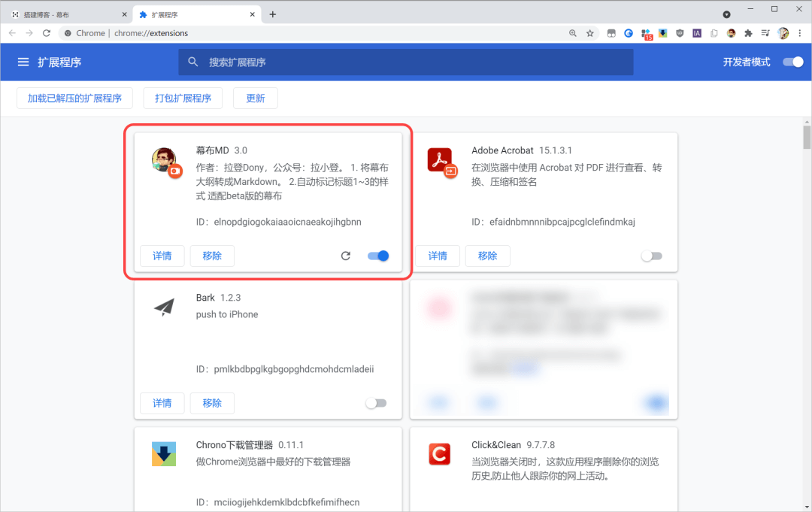812x512 pixels.
Task: Click 加载已解压的扩展程序 button
Action: 74,98
